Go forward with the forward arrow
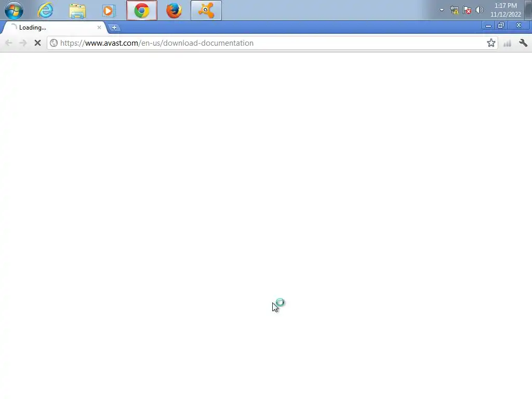The height and width of the screenshot is (399, 532). 23,43
